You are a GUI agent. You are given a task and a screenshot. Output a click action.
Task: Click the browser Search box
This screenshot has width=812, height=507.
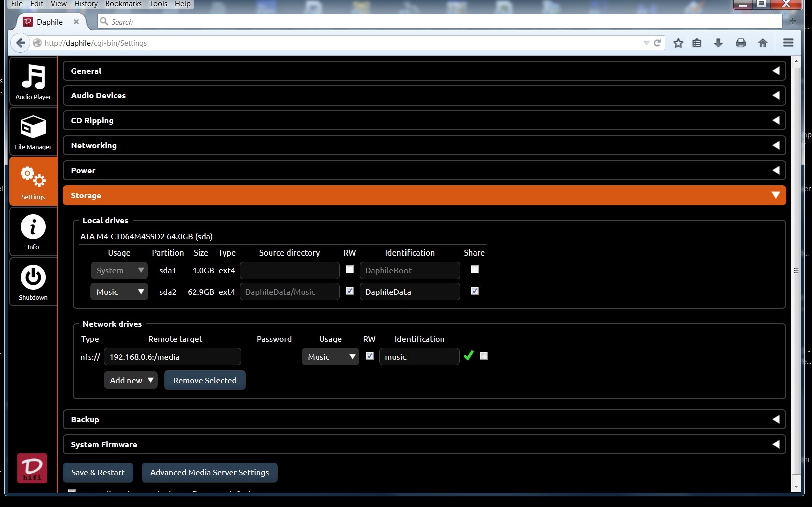[440, 22]
